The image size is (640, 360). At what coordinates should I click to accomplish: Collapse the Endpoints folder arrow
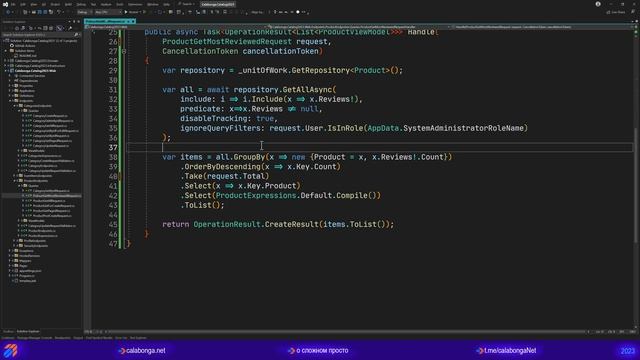[x=10, y=100]
